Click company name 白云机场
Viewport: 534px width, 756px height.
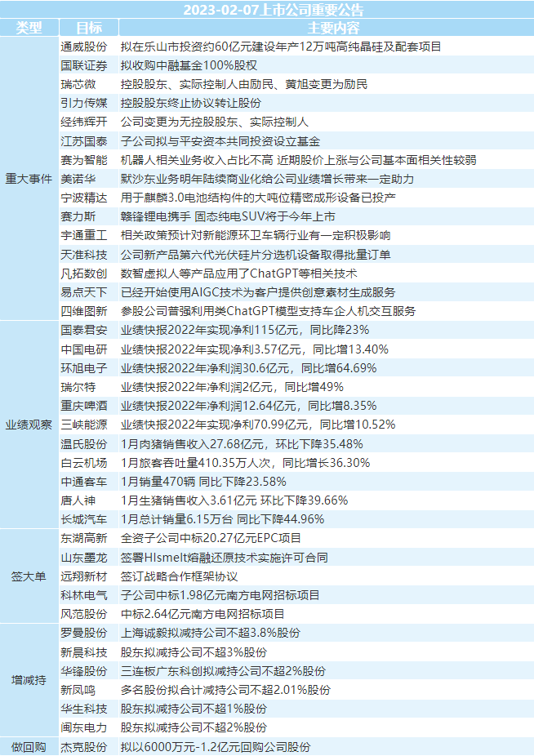click(84, 462)
